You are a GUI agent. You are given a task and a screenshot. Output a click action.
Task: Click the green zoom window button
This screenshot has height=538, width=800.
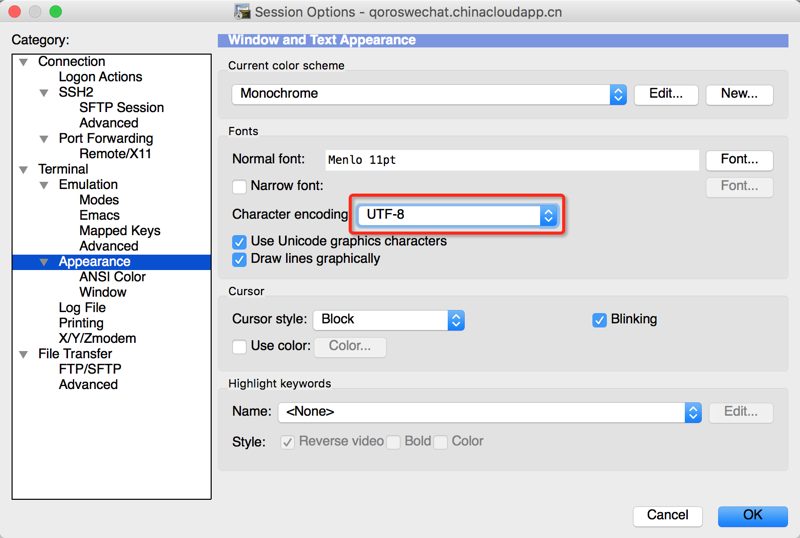pos(56,11)
